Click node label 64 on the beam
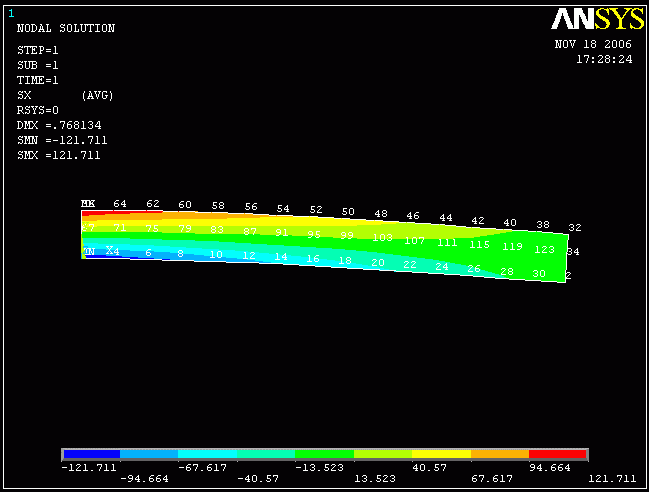This screenshot has width=649, height=492. (x=120, y=204)
